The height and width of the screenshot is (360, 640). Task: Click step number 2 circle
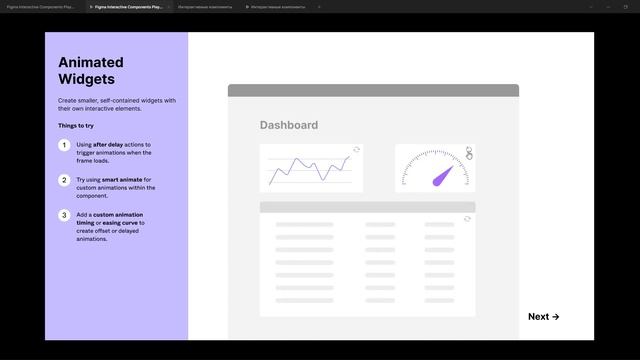(x=64, y=180)
